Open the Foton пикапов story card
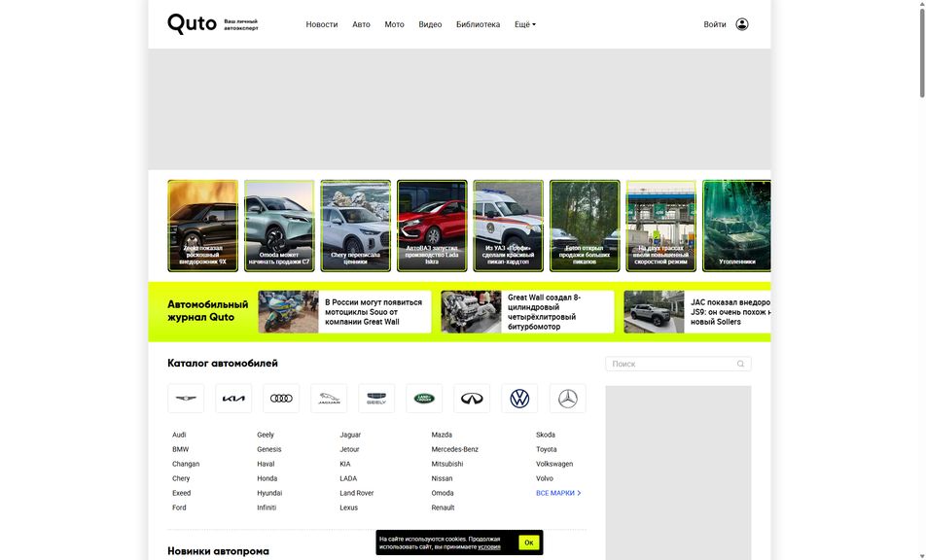The width and height of the screenshot is (926, 560). tap(585, 226)
